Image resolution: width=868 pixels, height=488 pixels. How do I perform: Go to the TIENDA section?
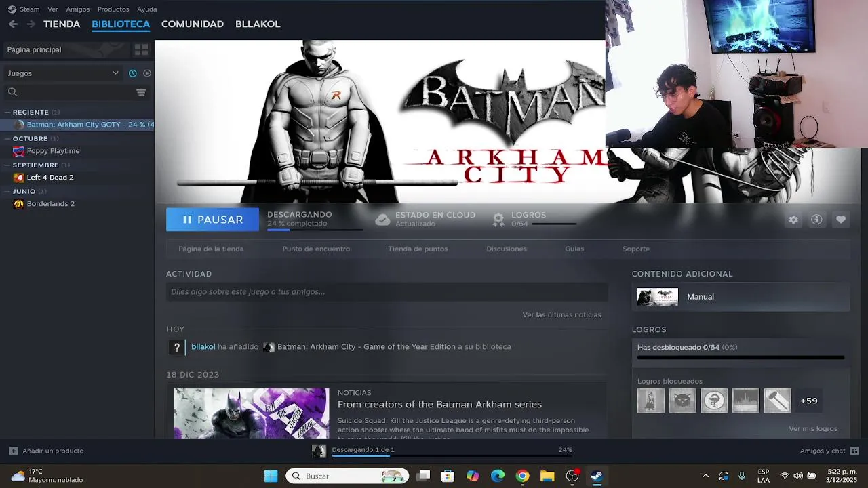pos(62,24)
